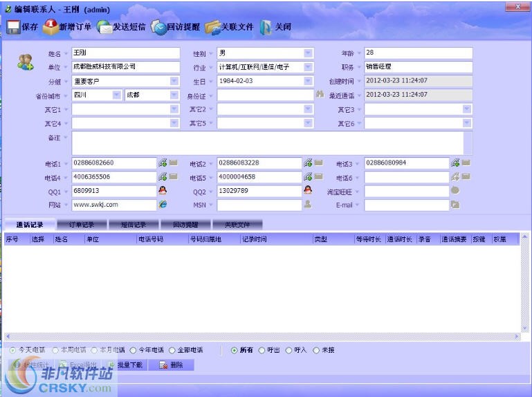Select the 呼出 outgoing radio button
Image resolution: width=532 pixels, height=397 pixels.
point(262,350)
